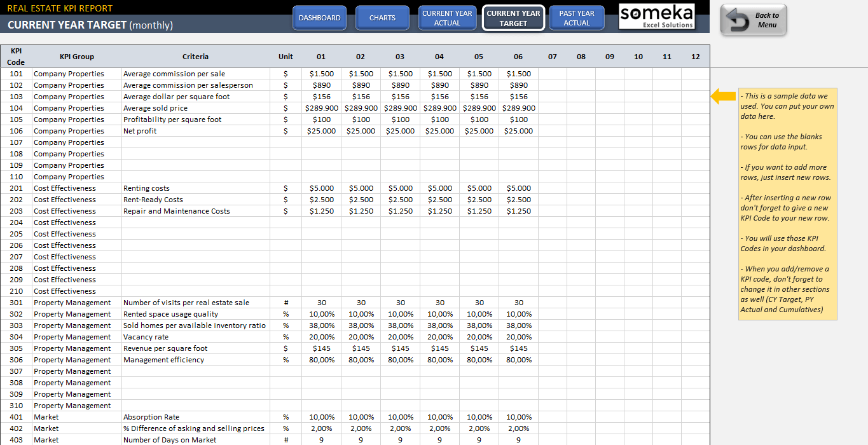Click the Unit column header

tap(286, 56)
